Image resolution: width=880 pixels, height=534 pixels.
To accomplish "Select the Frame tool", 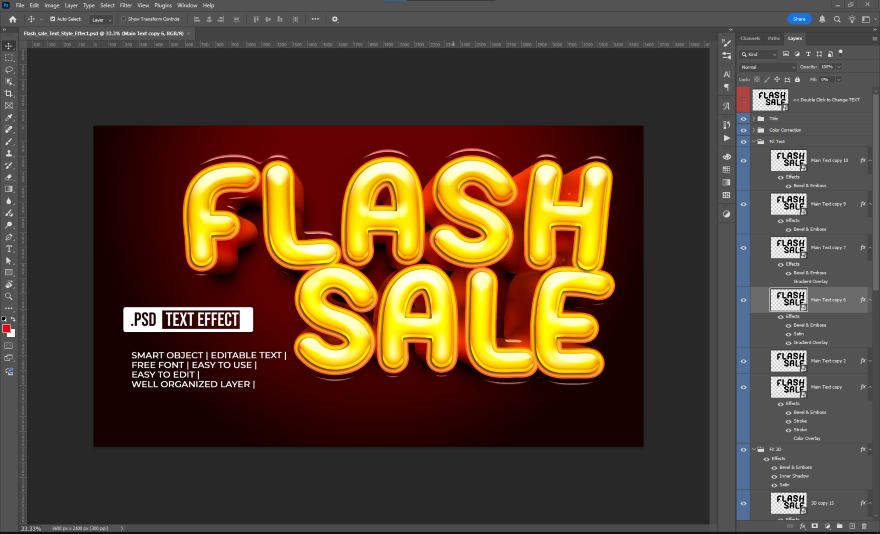I will pos(8,106).
